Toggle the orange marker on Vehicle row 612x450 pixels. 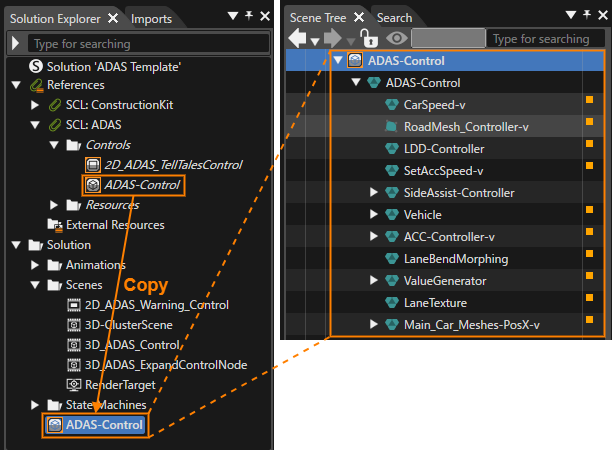[x=589, y=210]
